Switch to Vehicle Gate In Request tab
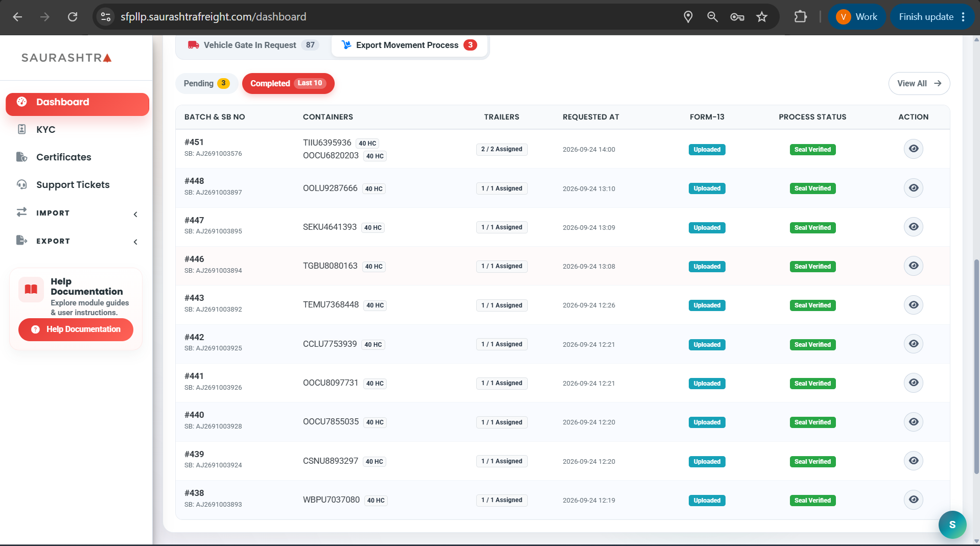Image resolution: width=980 pixels, height=546 pixels. click(253, 45)
